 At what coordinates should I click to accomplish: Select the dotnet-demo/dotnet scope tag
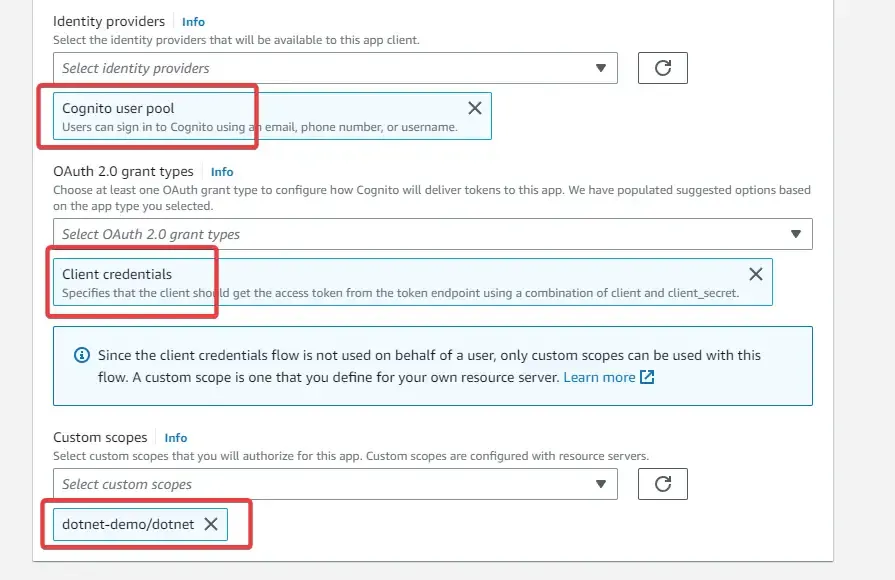coord(130,523)
